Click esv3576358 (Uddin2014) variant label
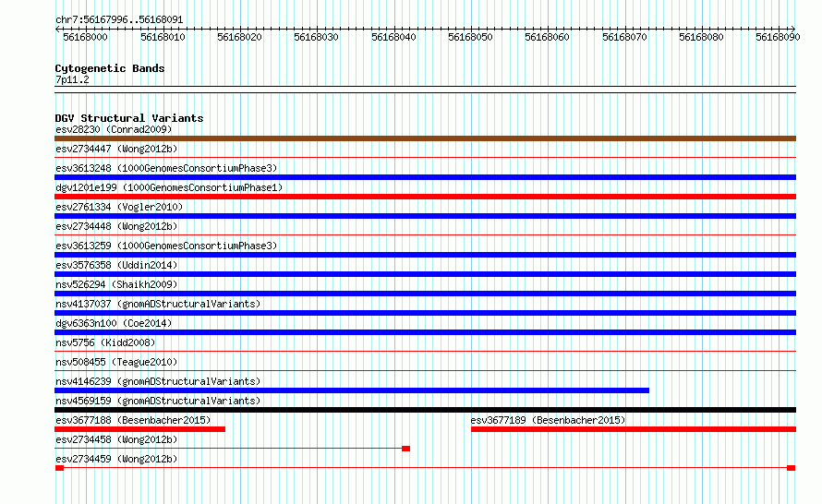Screen dimensions: 822x504 tap(116, 265)
